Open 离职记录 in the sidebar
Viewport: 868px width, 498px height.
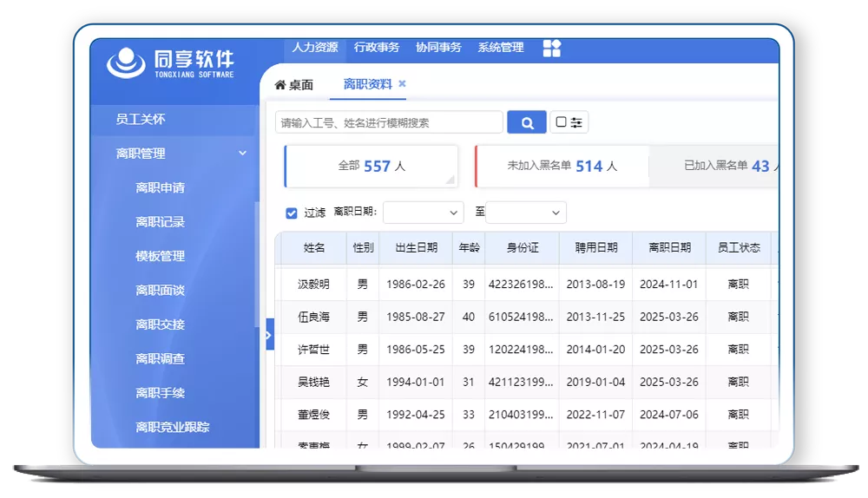click(160, 222)
